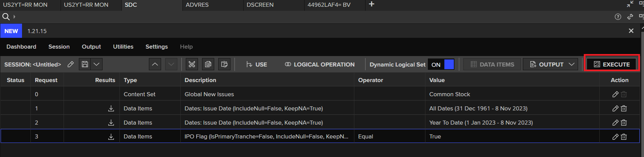The image size is (644, 157).
Task: Click LOGICAL OPERATION button
Action: tap(320, 64)
